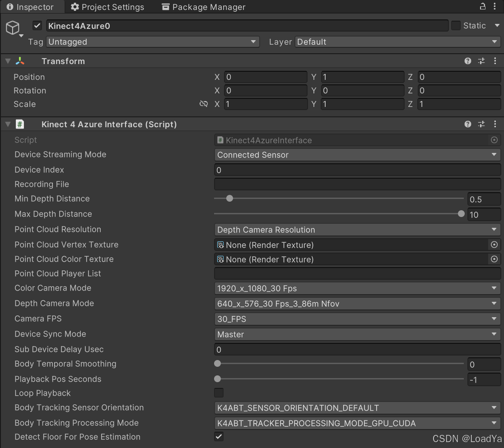Open the GameObject icon picker cube

[13, 28]
